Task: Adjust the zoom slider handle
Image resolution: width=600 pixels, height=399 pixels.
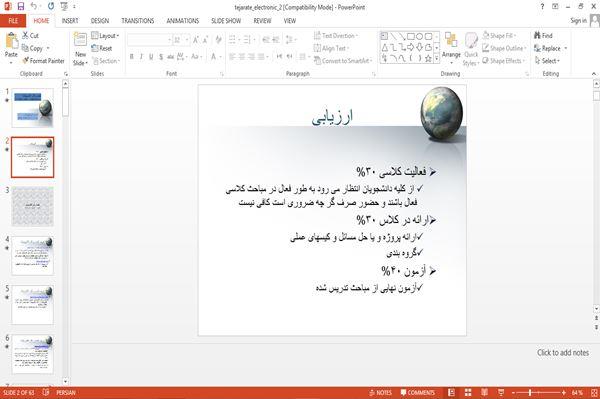Action: click(530, 392)
